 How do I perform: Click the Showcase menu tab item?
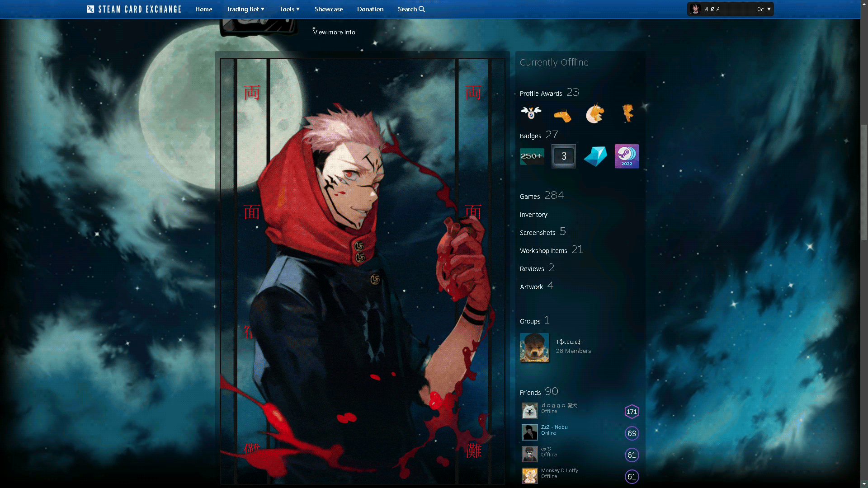point(329,9)
